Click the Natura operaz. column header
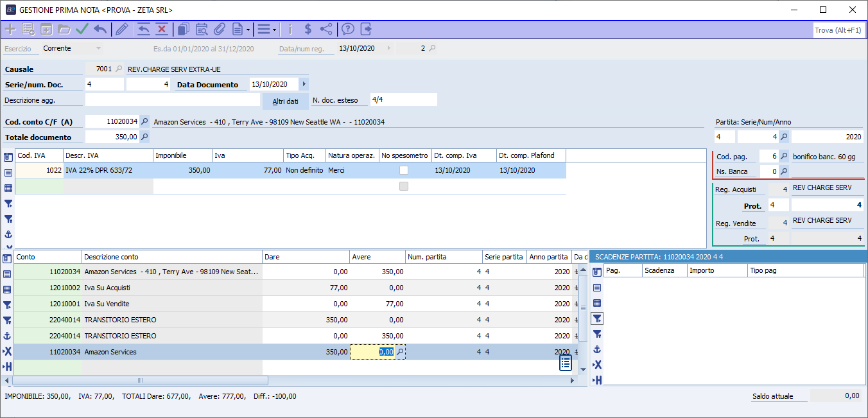 (351, 155)
